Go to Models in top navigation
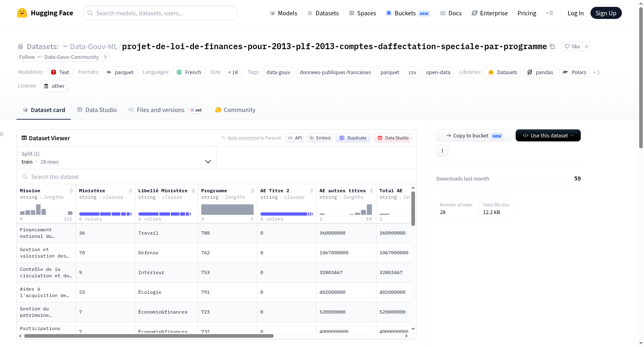This screenshot has height=347, width=644. point(283,13)
